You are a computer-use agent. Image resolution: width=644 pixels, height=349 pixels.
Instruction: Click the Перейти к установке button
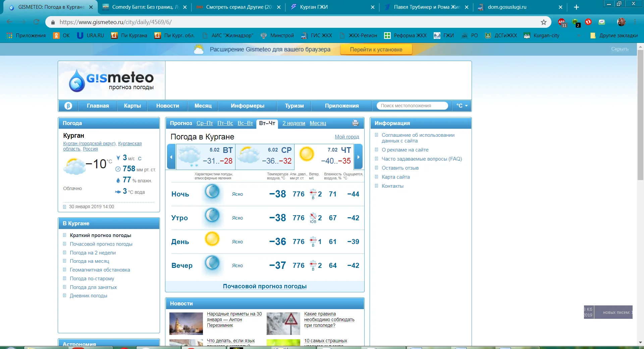click(x=376, y=49)
